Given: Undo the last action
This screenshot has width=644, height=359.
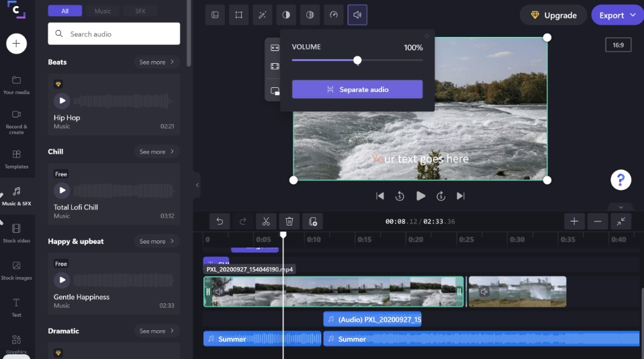Looking at the screenshot, I should click(x=220, y=221).
